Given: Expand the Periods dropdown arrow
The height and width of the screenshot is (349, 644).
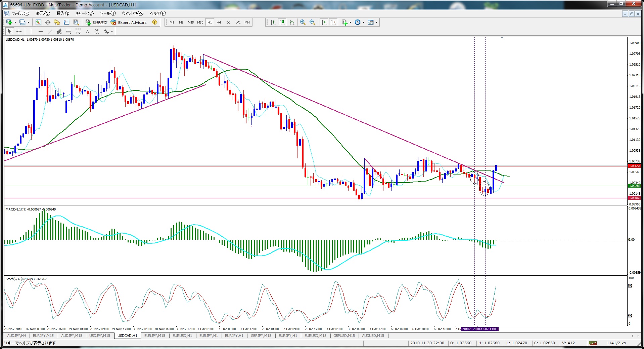Looking at the screenshot, I should point(363,23).
